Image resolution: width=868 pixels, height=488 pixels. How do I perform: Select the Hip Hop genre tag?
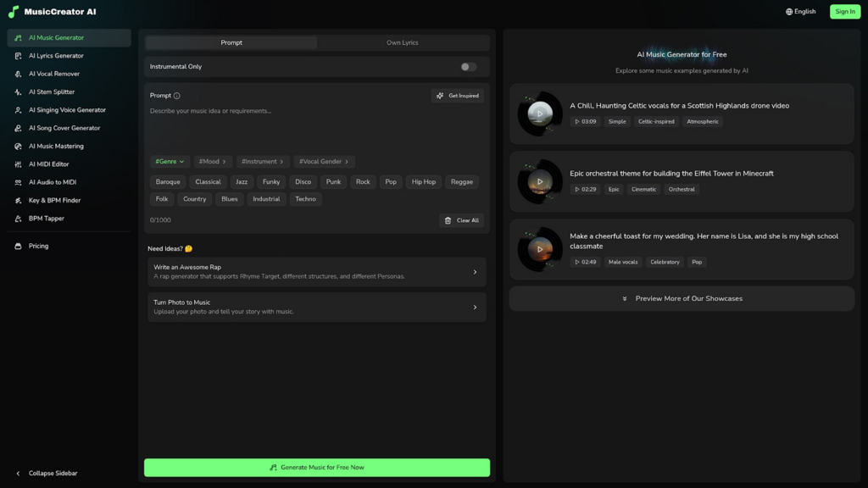pos(423,182)
